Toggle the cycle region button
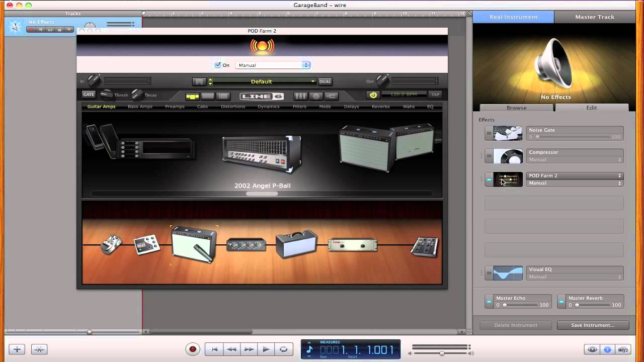The width and height of the screenshot is (644, 362). pyautogui.click(x=284, y=349)
